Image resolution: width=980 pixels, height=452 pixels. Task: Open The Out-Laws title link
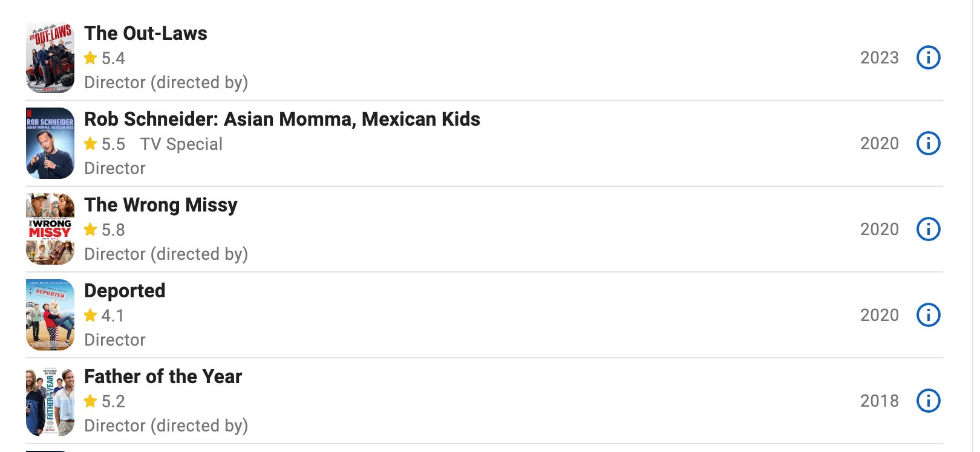(x=146, y=33)
